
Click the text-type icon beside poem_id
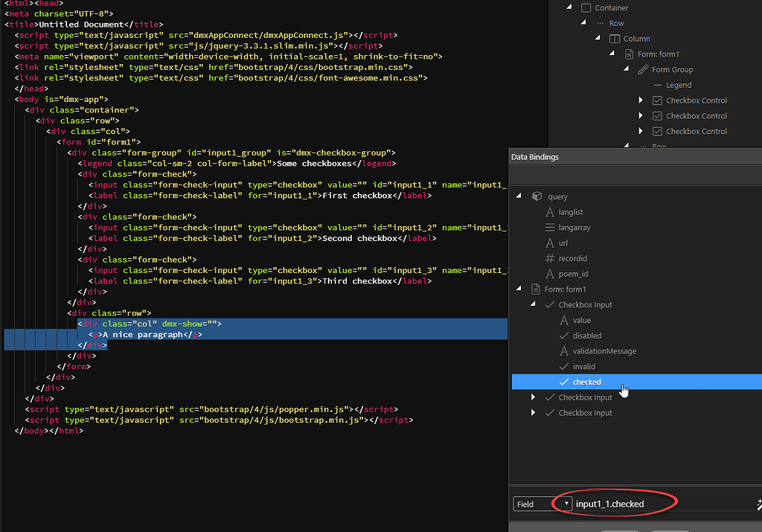[550, 274]
